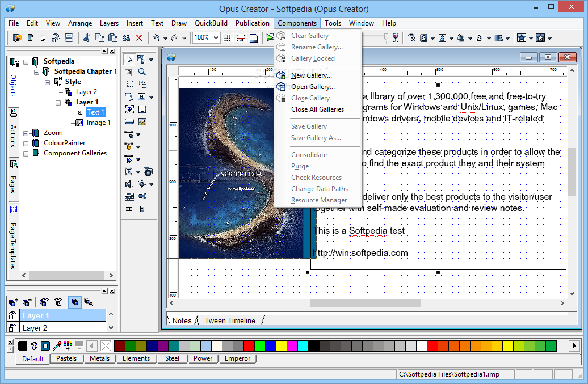Open the Undo history dropdown arrow
Image resolution: width=588 pixels, height=384 pixels.
point(165,38)
